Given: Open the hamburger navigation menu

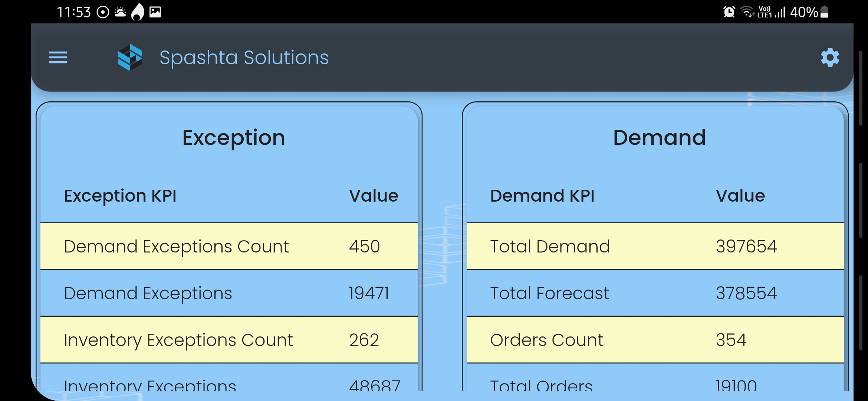Looking at the screenshot, I should click(x=58, y=58).
